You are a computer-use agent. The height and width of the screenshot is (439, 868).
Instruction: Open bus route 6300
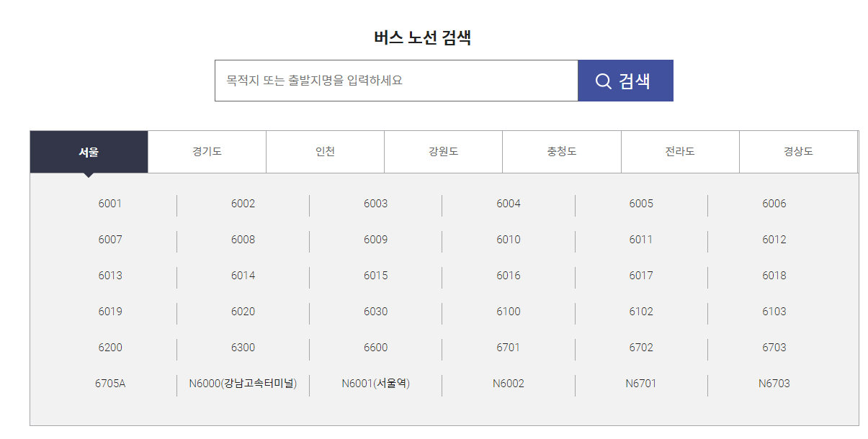point(243,348)
